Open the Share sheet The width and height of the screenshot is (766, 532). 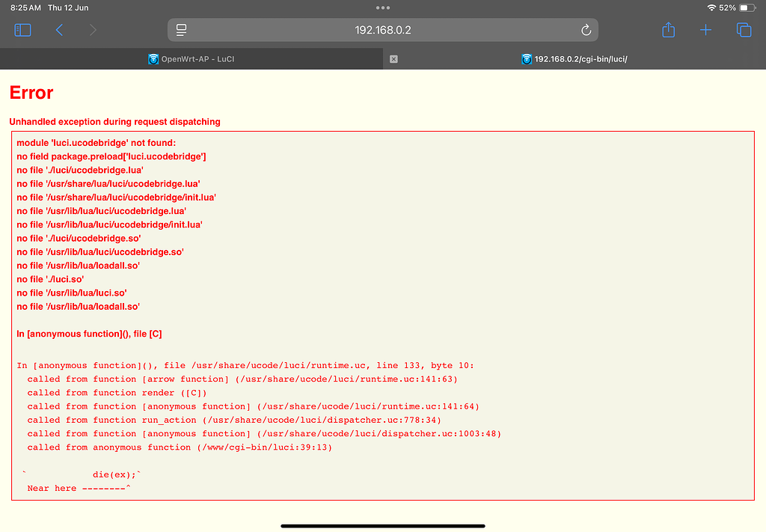click(668, 30)
